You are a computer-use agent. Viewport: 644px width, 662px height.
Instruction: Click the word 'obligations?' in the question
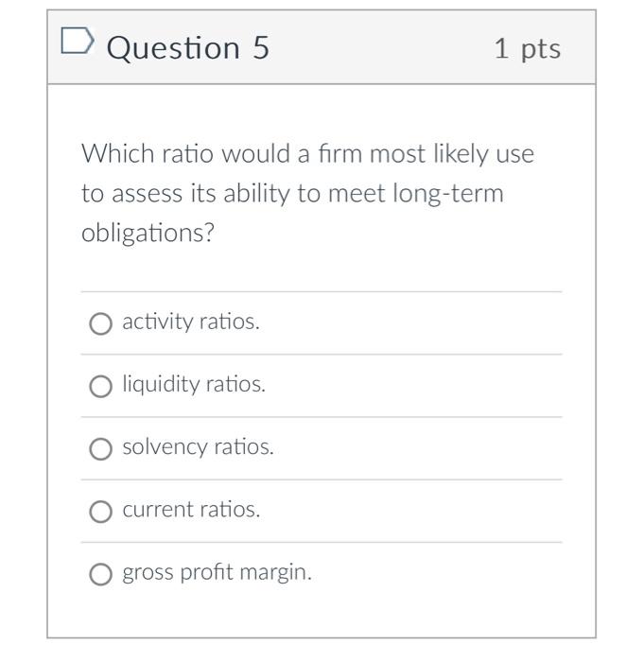tap(148, 233)
